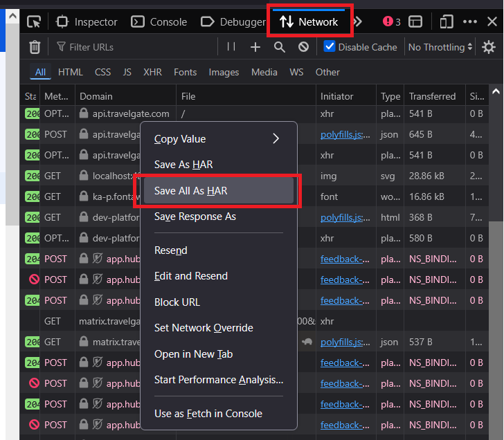504x440 pixels.
Task: Filter requests by JS
Action: pyautogui.click(x=127, y=72)
